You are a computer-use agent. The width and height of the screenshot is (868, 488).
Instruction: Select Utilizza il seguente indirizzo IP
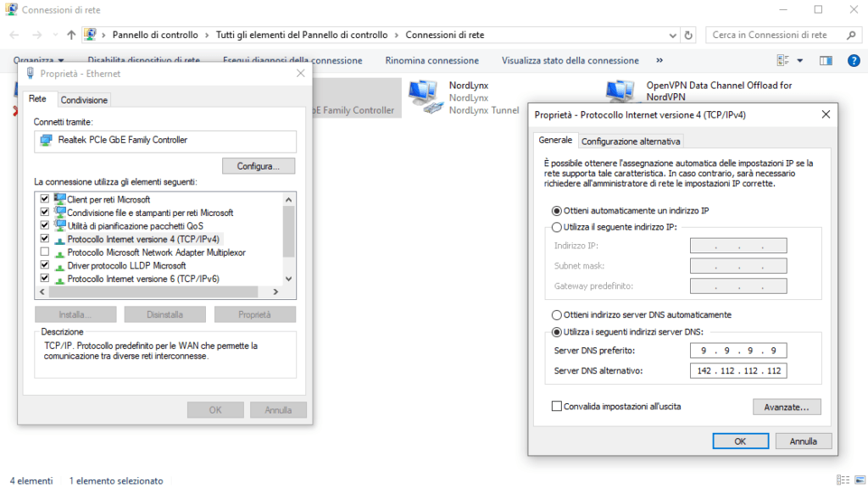(557, 227)
